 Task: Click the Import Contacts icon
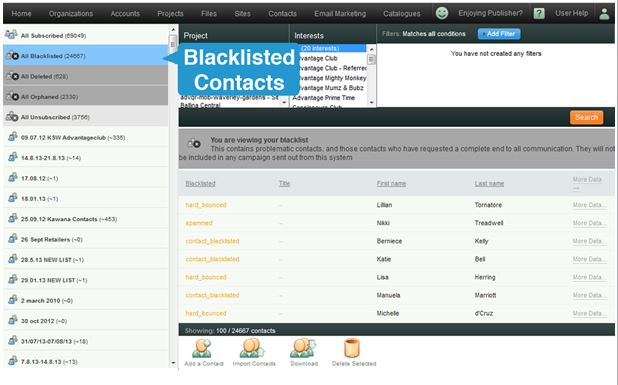[x=252, y=348]
